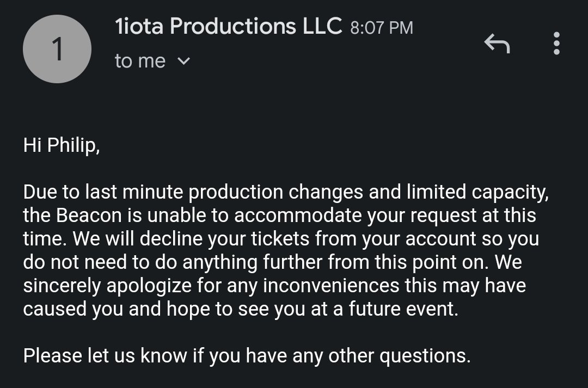Viewport: 588px width, 388px height.
Task: Tap the 'to me' recipient label
Action: [x=140, y=61]
